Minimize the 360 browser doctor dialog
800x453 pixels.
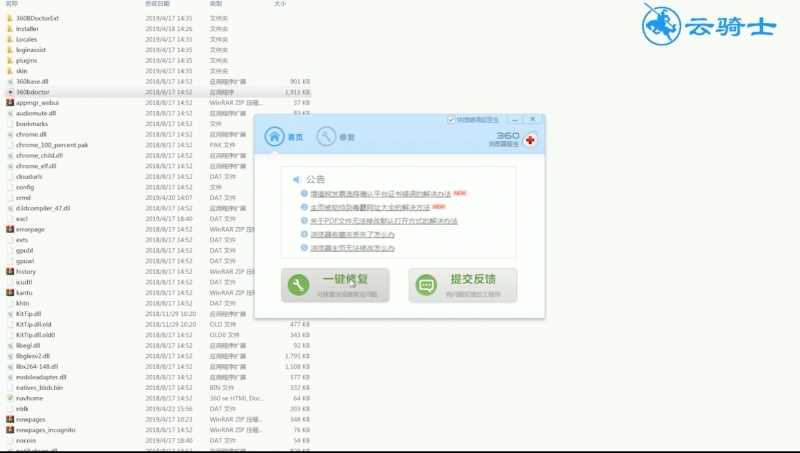click(x=515, y=119)
